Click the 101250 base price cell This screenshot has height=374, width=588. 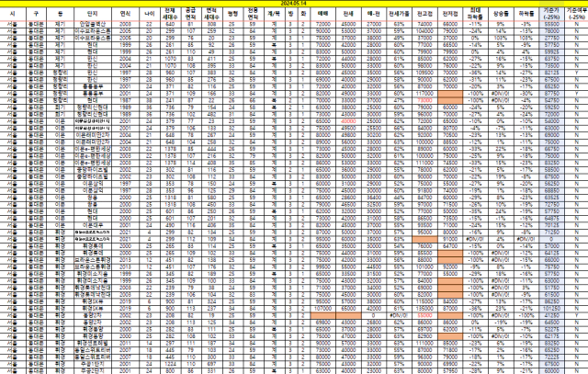[551, 309]
